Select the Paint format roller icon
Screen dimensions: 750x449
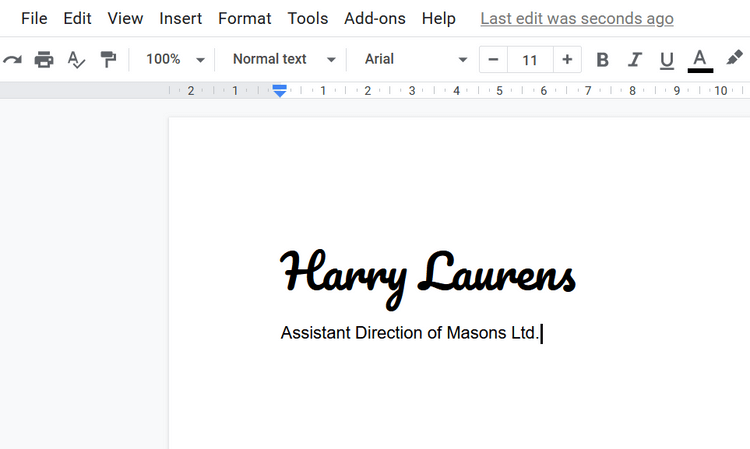pos(108,60)
